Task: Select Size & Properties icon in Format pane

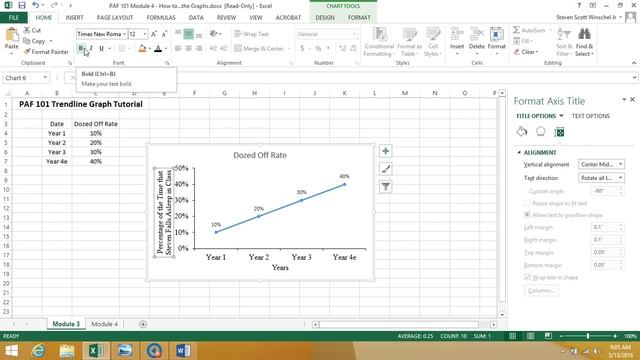Action: click(559, 132)
